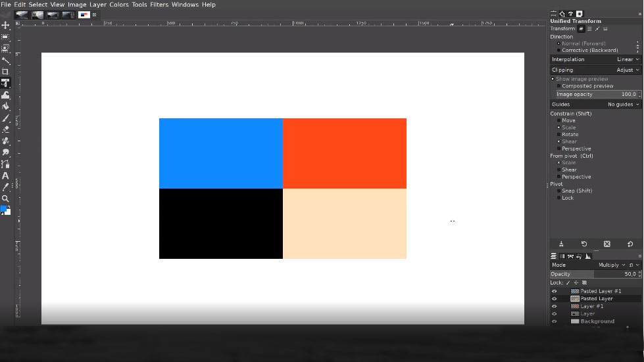This screenshot has width=644, height=362.
Task: Select the Move tool in the toolbox
Action: point(5,26)
